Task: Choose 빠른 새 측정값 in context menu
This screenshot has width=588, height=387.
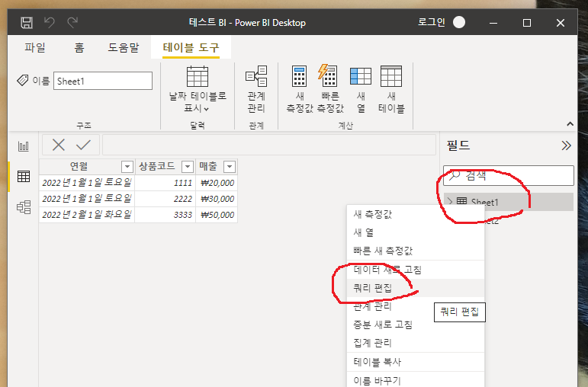Action: pyautogui.click(x=416, y=251)
